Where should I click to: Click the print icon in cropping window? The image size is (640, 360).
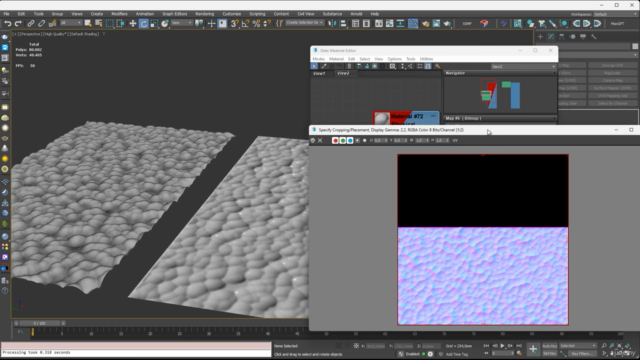(313, 140)
